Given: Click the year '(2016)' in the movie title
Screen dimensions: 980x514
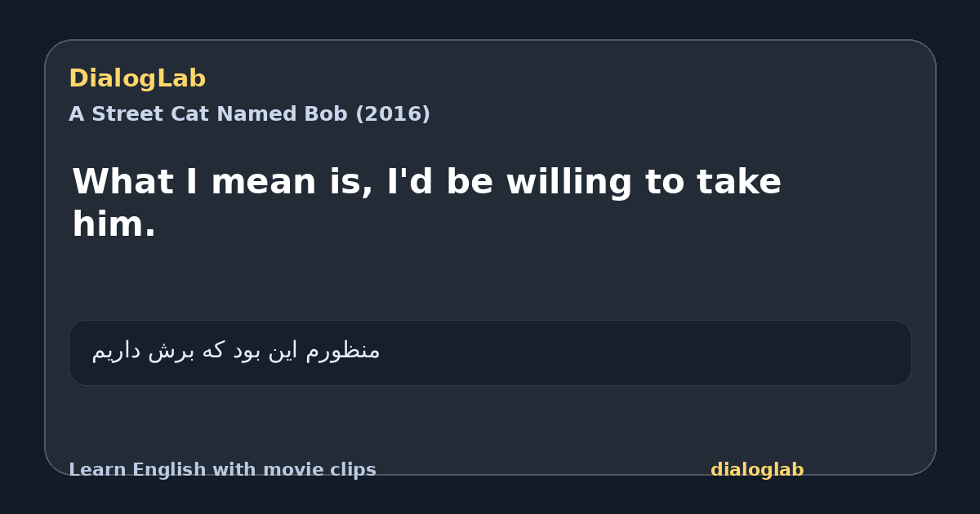Looking at the screenshot, I should tap(392, 114).
